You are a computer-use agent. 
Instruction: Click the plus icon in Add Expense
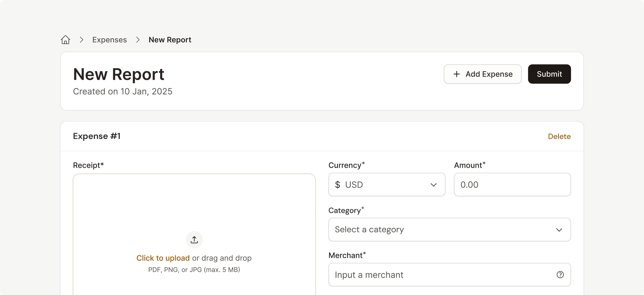tap(456, 74)
